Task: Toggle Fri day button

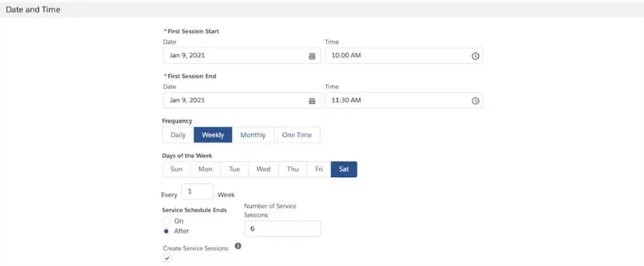Action: (318, 169)
